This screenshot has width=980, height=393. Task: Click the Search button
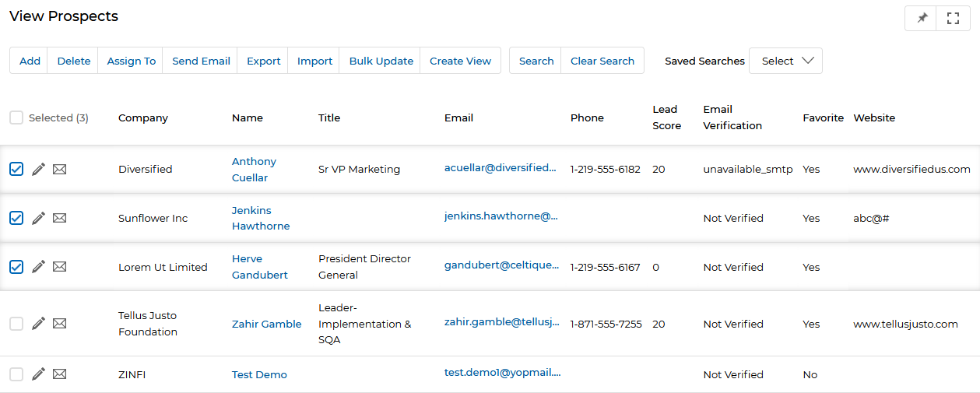pos(536,61)
